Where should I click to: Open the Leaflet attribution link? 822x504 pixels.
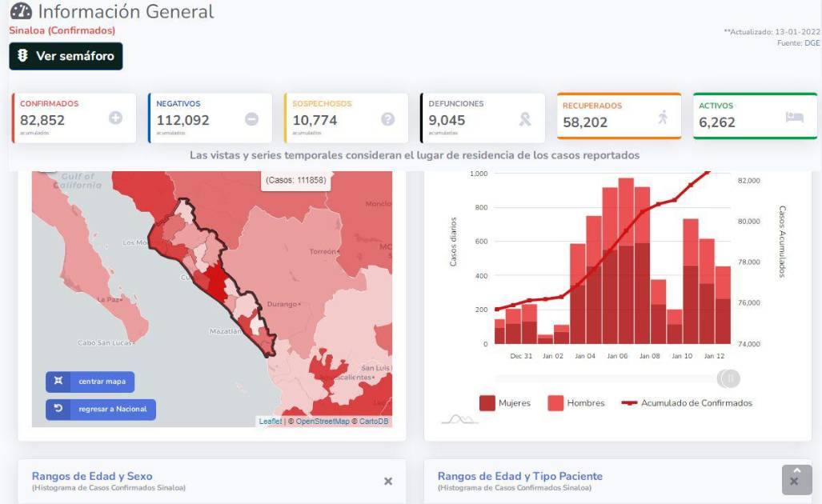[x=270, y=422]
